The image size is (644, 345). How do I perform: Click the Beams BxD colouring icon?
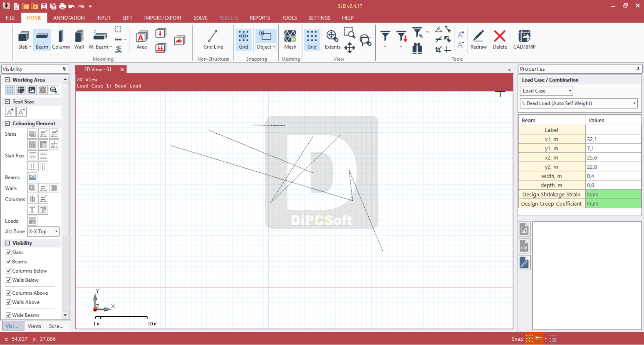click(x=32, y=177)
